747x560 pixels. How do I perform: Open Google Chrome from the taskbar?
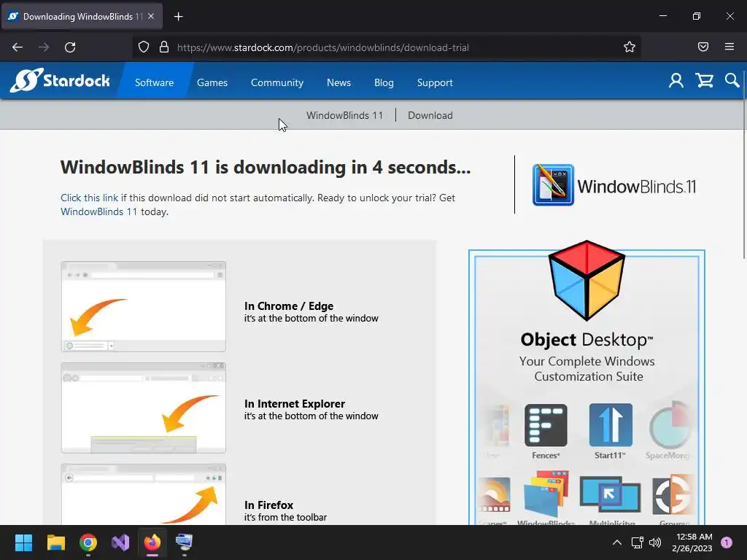click(88, 542)
